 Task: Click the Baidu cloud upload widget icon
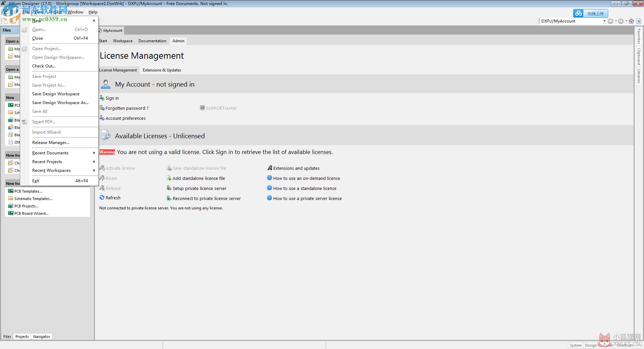[578, 13]
